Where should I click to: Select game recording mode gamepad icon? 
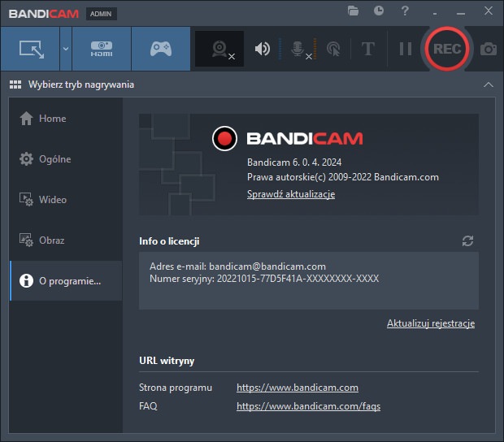(161, 49)
